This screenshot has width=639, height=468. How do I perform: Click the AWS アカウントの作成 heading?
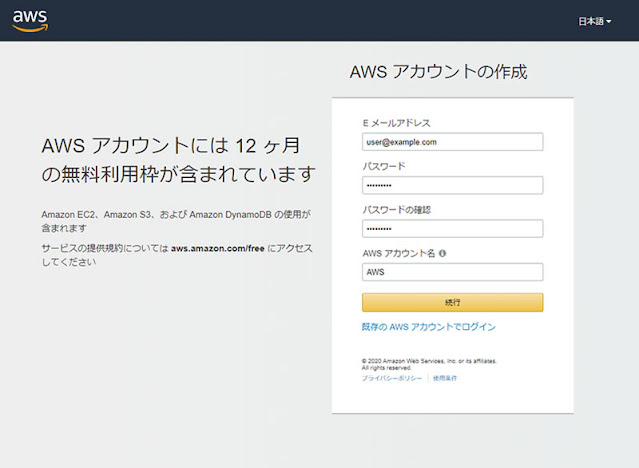438,72
